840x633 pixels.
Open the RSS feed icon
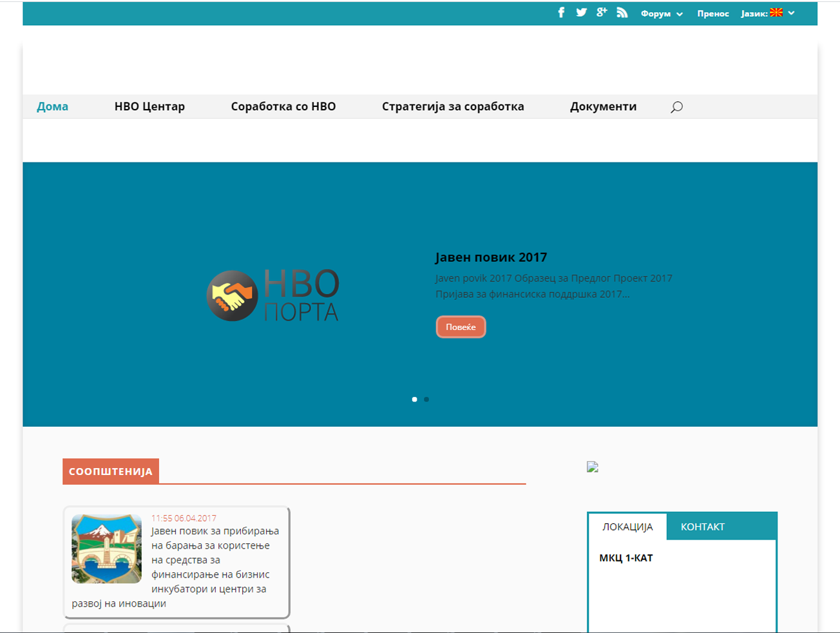pyautogui.click(x=622, y=13)
